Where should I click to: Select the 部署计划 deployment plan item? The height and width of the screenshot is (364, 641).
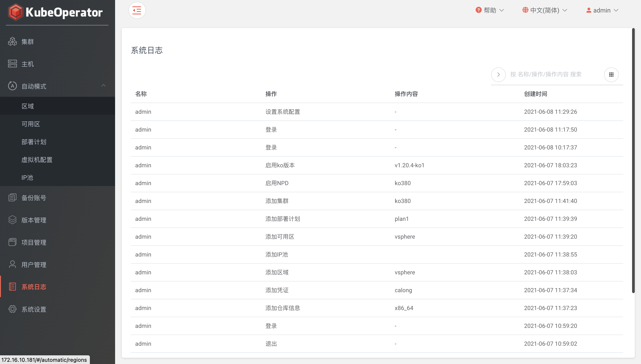pos(34,142)
